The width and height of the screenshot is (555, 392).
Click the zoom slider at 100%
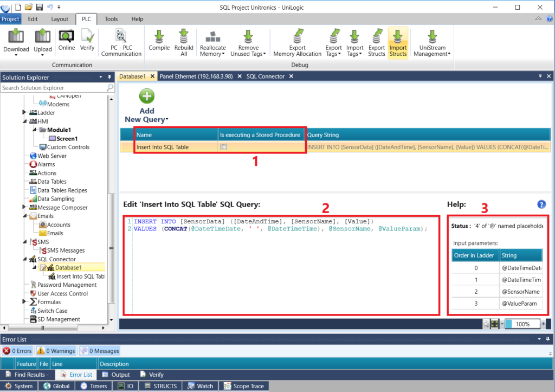522,324
